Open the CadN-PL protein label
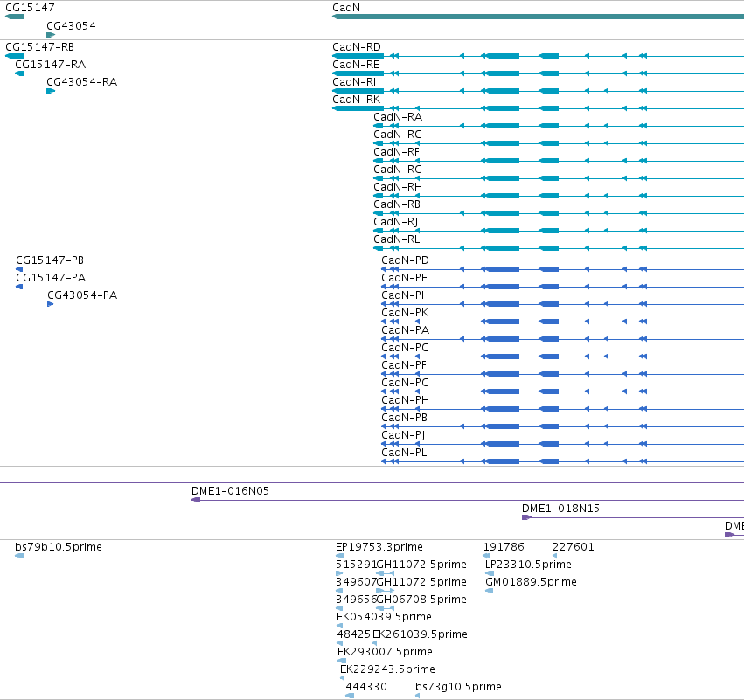Screen dimensions: 744x700 pos(404,453)
